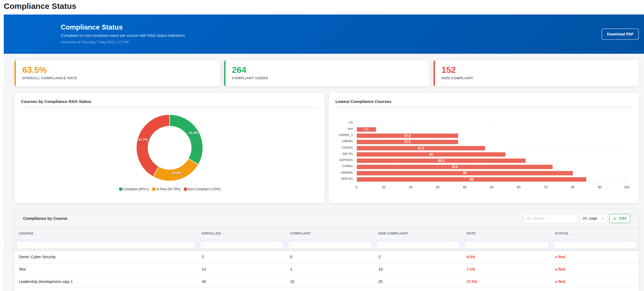644x291 pixels.
Task: Click the Generated at Thursday, 7 May 2026 timestamp
Action: (x=95, y=42)
